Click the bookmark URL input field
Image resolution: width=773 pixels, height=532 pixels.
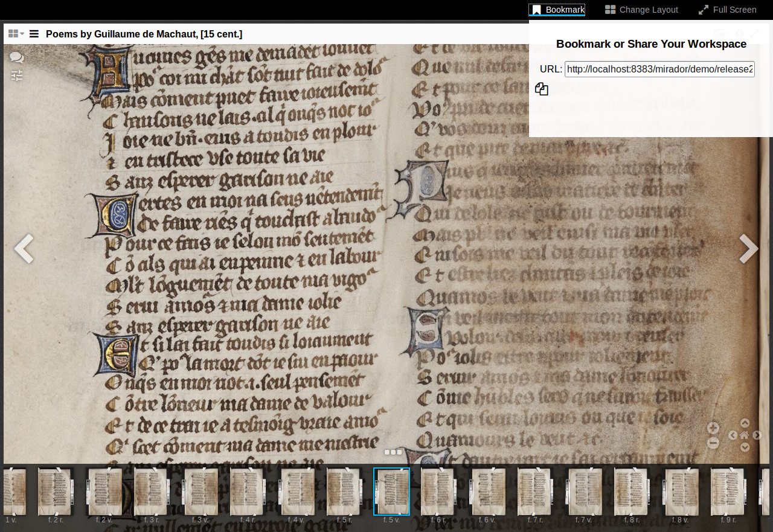pyautogui.click(x=659, y=69)
